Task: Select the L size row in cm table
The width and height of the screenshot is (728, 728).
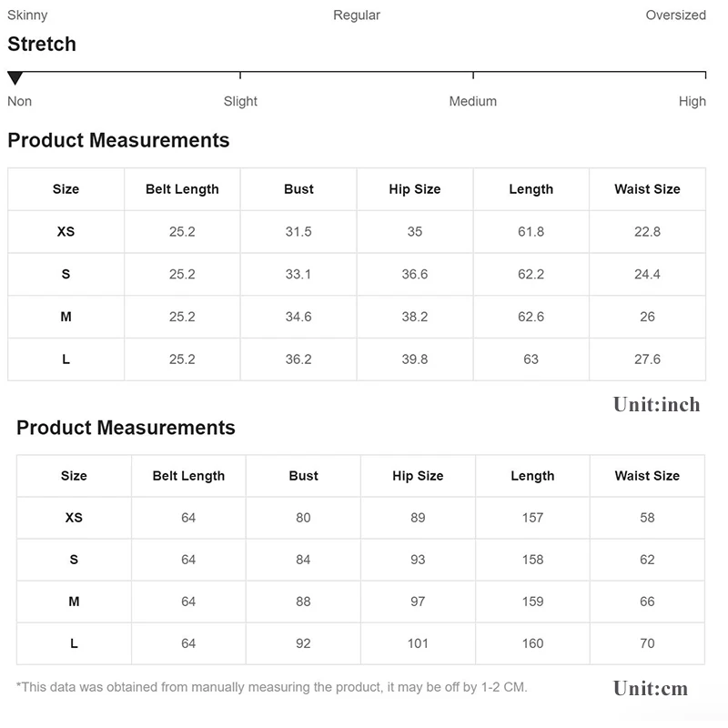Action: (x=74, y=643)
